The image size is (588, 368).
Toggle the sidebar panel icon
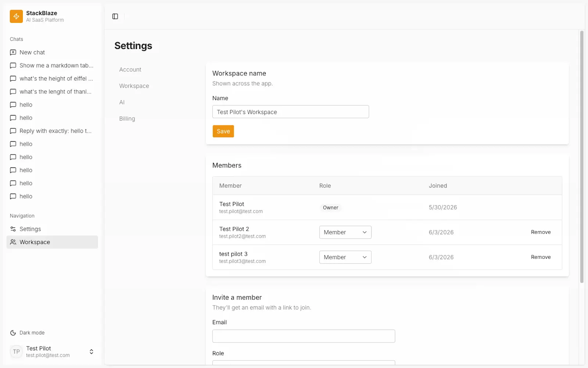click(x=115, y=16)
